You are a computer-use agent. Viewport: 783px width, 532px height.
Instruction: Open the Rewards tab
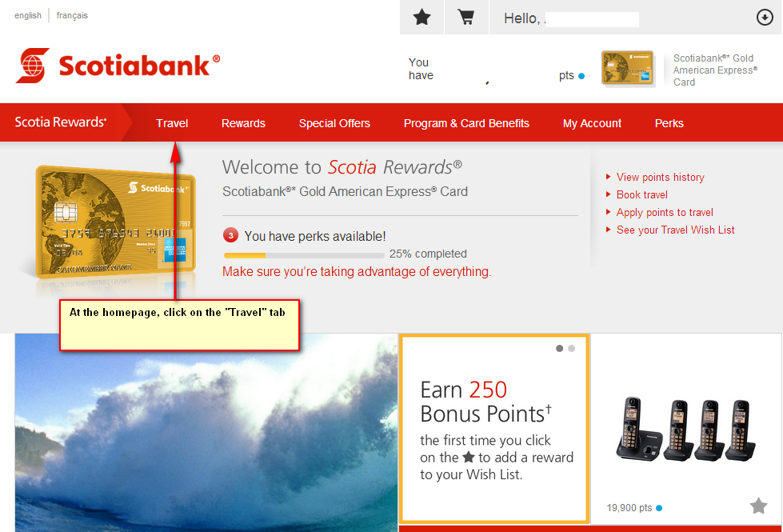coord(243,123)
